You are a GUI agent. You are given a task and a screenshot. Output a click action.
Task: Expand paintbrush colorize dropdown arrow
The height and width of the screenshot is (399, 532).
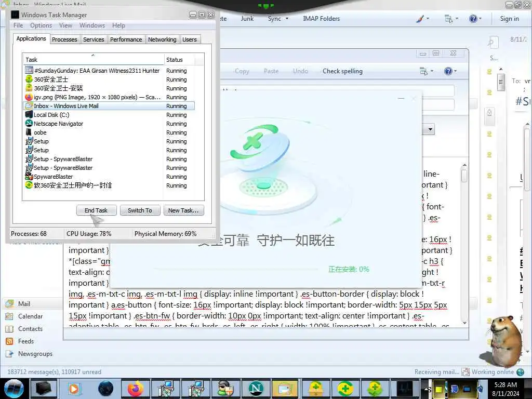(428, 19)
